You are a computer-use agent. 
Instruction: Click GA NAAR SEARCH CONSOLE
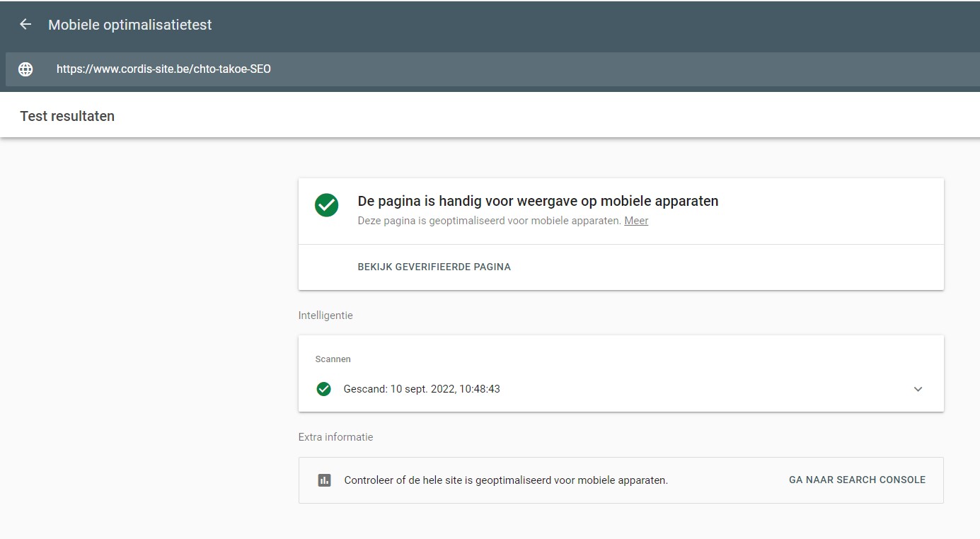857,480
